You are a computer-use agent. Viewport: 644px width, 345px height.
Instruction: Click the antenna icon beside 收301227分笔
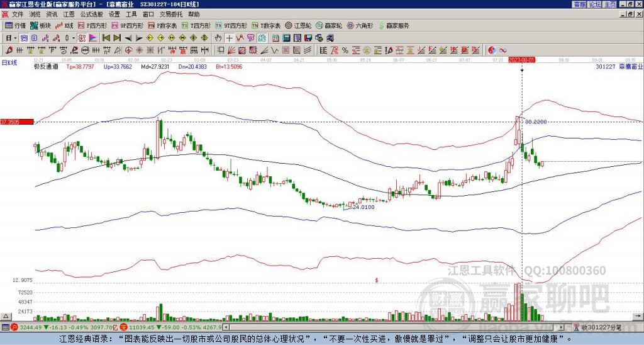tap(577, 327)
